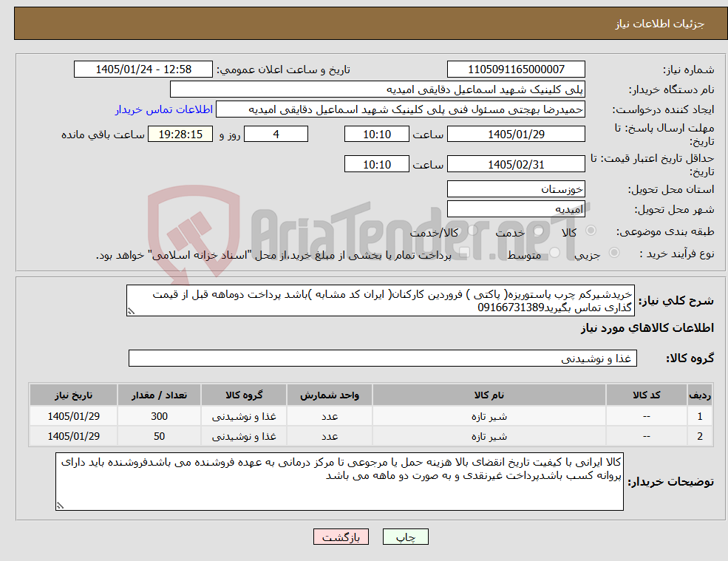Click the ردیف column header
728x561 pixels.
(x=700, y=395)
